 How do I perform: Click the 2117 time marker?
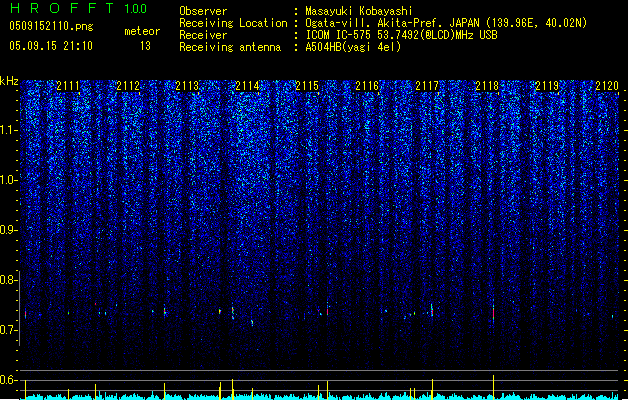(x=427, y=86)
